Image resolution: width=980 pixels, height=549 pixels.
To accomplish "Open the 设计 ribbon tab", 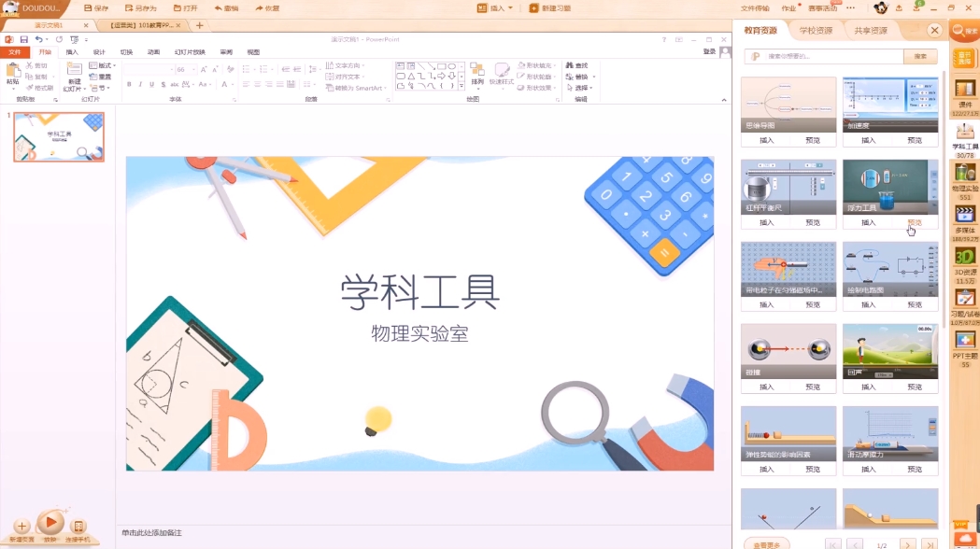I will click(99, 52).
